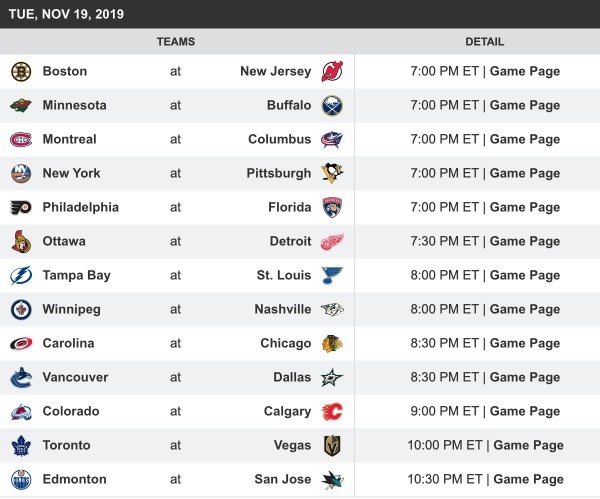Screen dimensions: 600x499
Task: Click the Calgary Flames logo
Action: (x=331, y=412)
